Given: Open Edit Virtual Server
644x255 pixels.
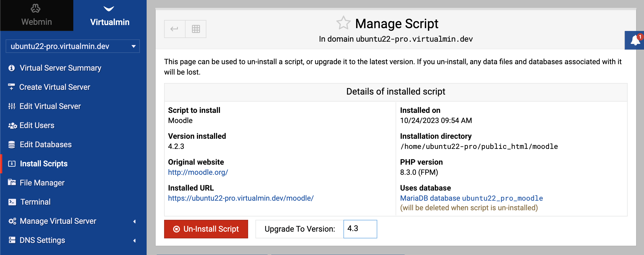Looking at the screenshot, I should point(50,106).
